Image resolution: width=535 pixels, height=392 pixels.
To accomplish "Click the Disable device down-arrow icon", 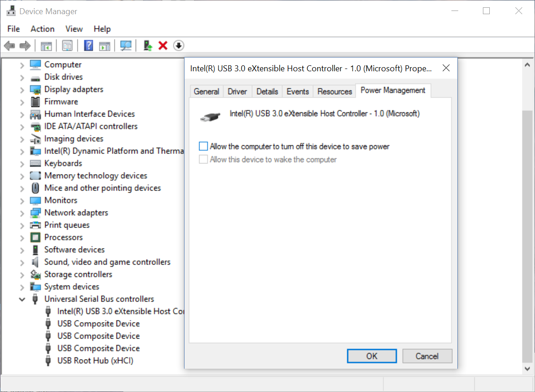I will coord(179,46).
